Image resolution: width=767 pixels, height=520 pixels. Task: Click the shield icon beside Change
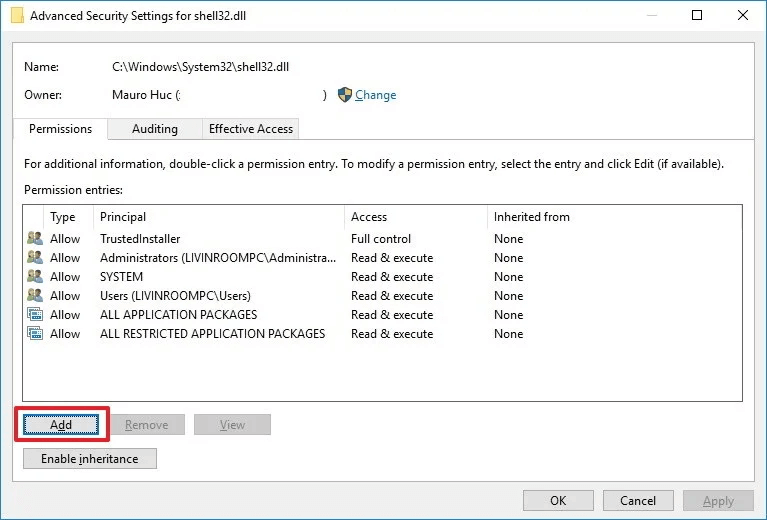pyautogui.click(x=345, y=95)
